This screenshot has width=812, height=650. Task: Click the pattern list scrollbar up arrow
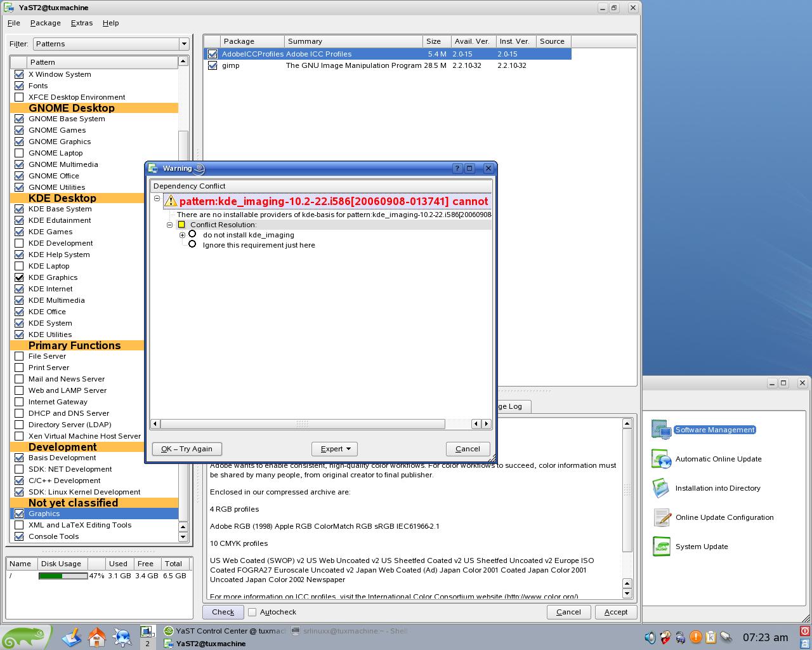[183, 61]
